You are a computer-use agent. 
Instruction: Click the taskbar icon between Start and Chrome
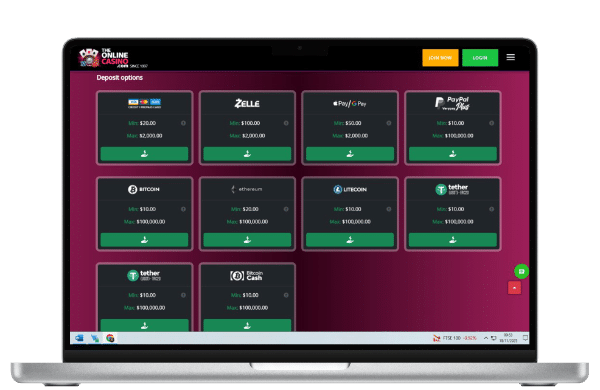point(95,338)
